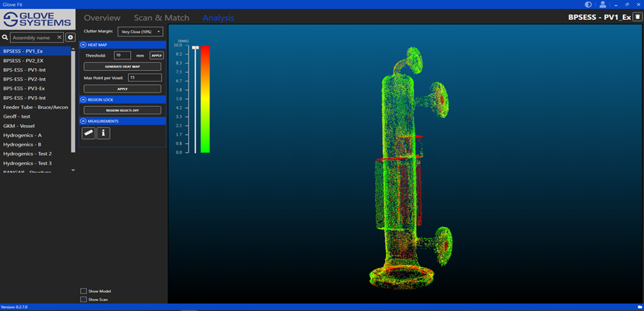Select the BPSESS - PV2_EX assembly
644x311 pixels.
(36, 60)
